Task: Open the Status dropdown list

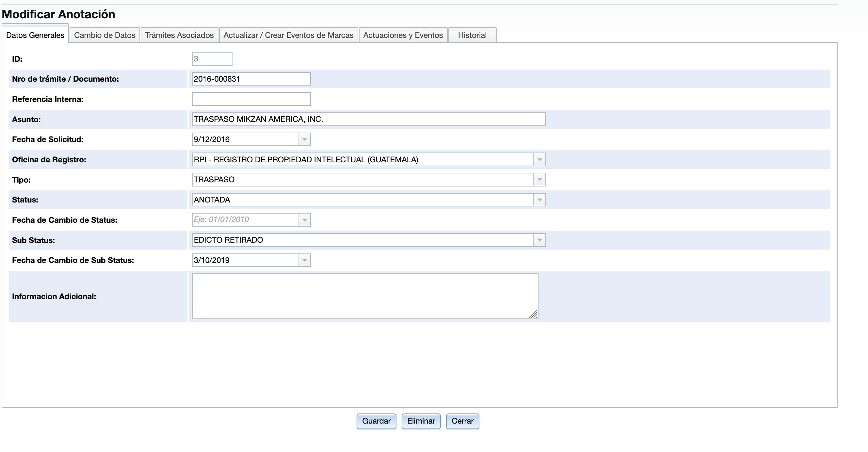Action: [539, 200]
